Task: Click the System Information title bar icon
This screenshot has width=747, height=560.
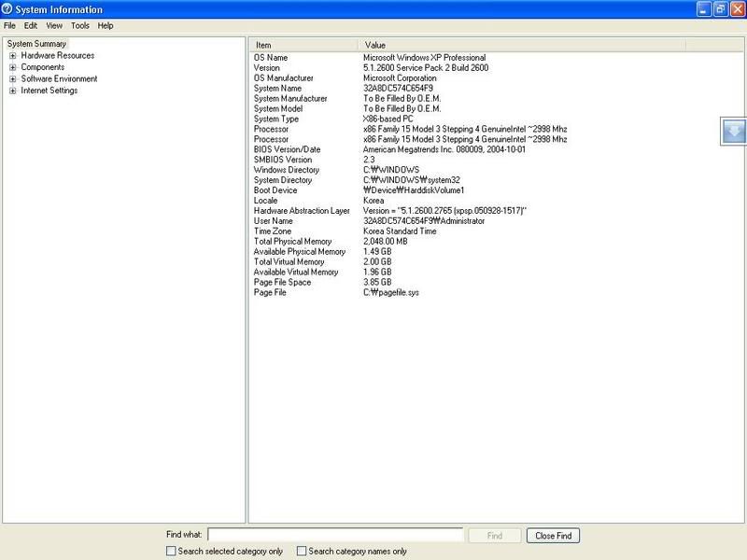Action: click(8, 9)
